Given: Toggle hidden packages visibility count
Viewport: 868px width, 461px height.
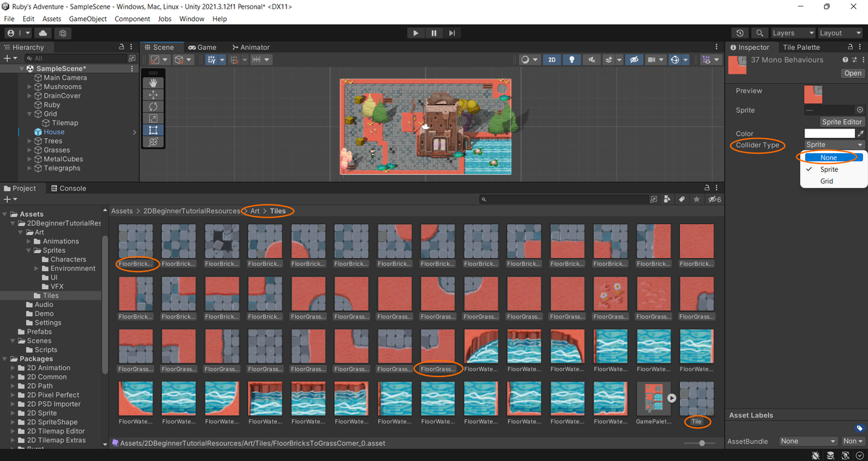Looking at the screenshot, I should pyautogui.click(x=715, y=199).
